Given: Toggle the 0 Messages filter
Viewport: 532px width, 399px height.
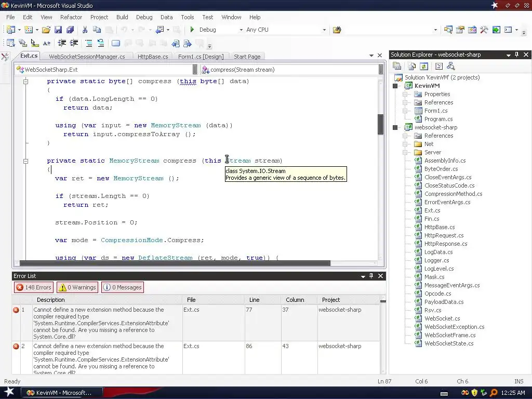Looking at the screenshot, I should click(123, 287).
